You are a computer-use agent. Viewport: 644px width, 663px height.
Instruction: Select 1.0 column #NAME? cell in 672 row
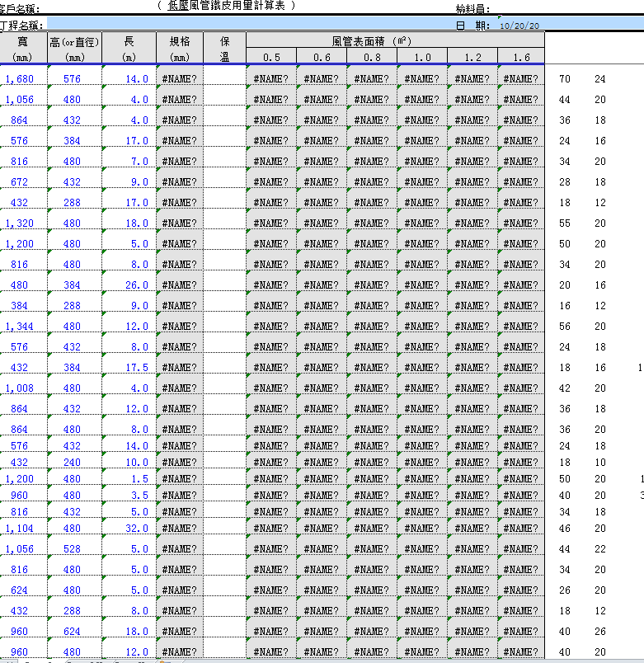pyautogui.click(x=422, y=178)
